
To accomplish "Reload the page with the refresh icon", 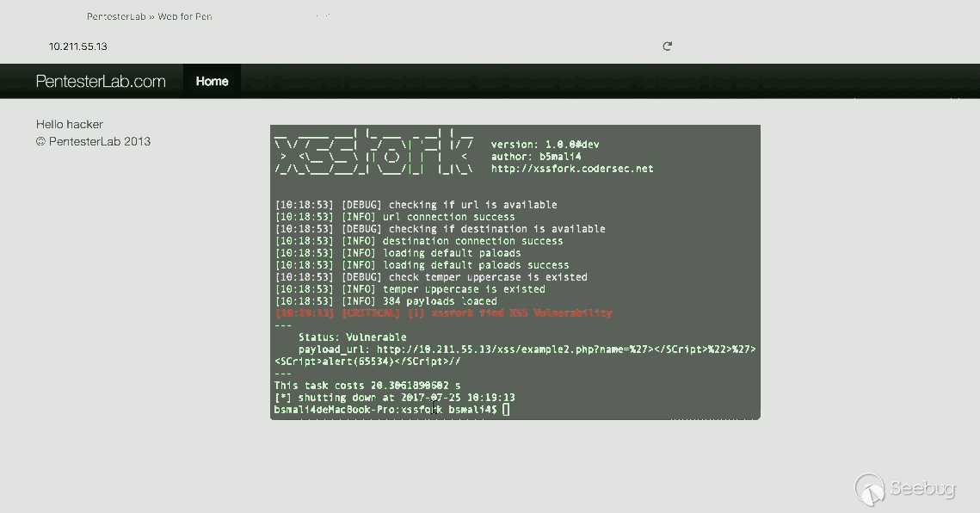I will [x=668, y=46].
